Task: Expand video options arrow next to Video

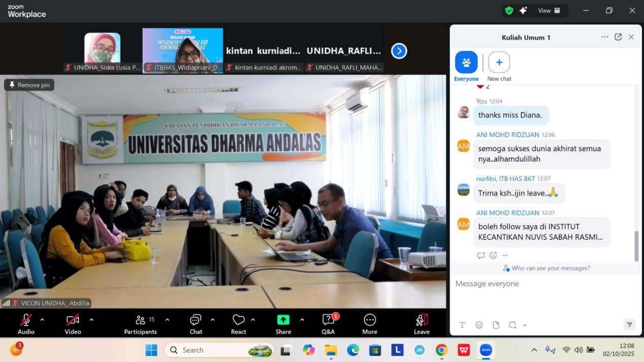Action: 91,319
